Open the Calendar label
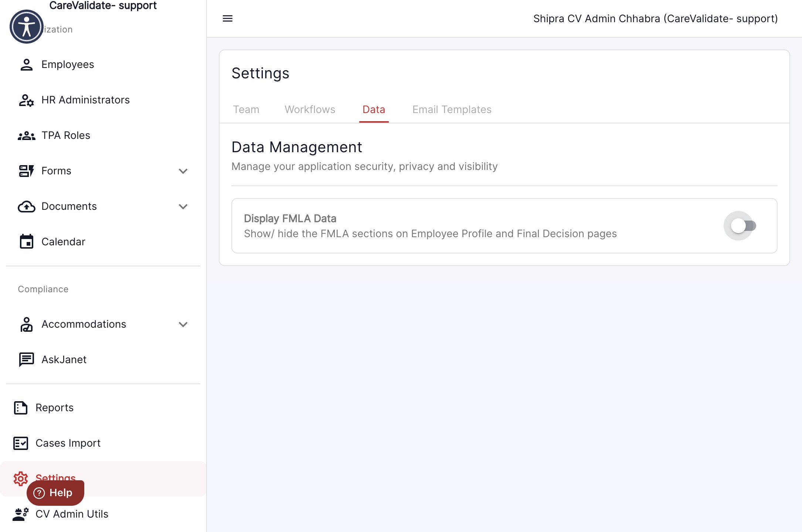802x532 pixels. pos(64,242)
